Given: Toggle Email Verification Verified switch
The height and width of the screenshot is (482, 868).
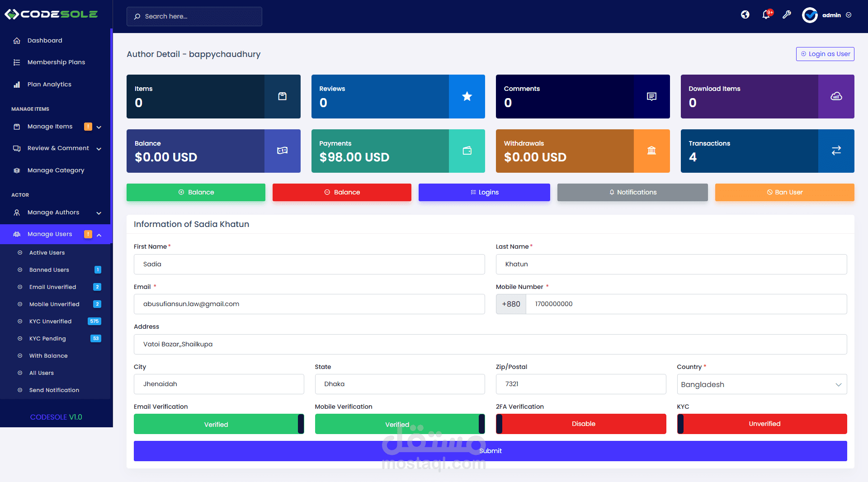Looking at the screenshot, I should coord(219,424).
